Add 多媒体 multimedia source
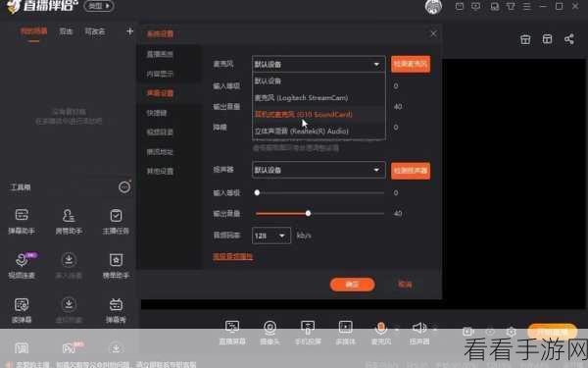 (x=345, y=333)
